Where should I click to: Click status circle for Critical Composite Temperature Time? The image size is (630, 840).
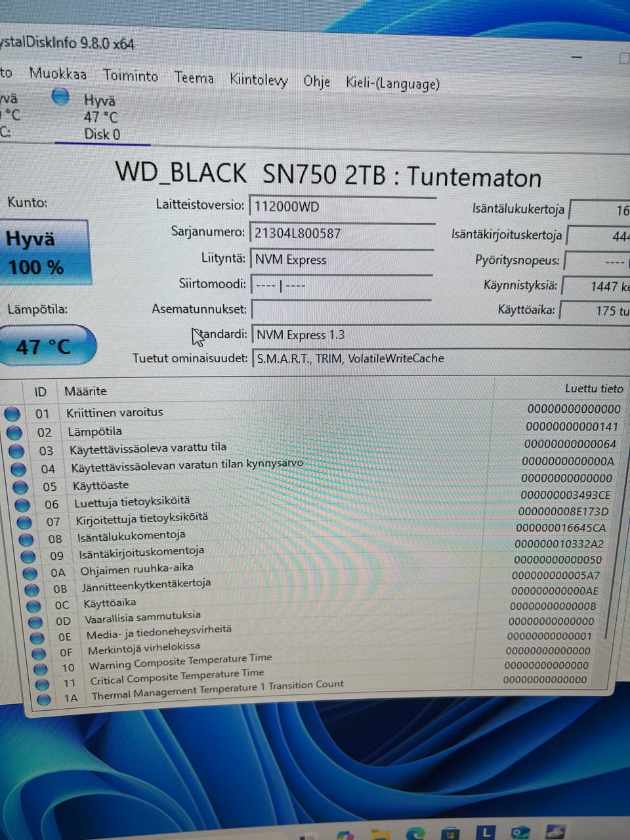pos(42,684)
